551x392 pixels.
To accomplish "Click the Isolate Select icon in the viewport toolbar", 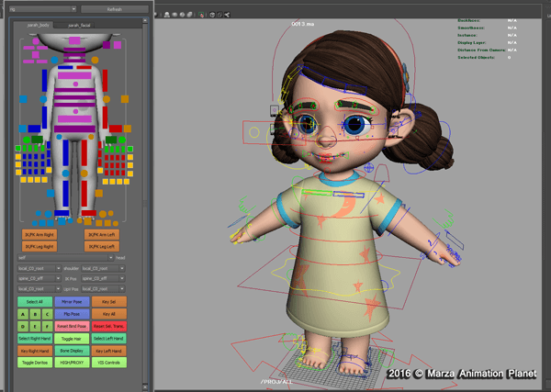I will (201, 15).
